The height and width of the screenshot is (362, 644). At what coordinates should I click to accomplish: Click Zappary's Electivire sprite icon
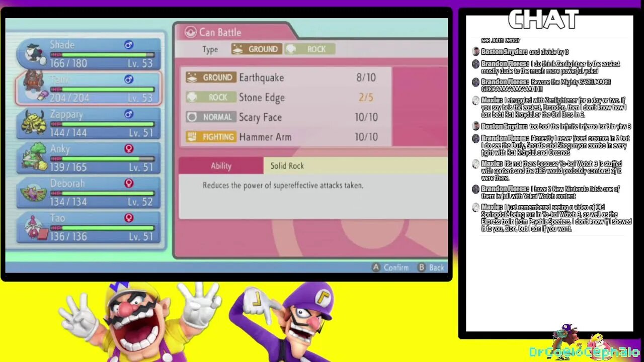[x=34, y=123]
